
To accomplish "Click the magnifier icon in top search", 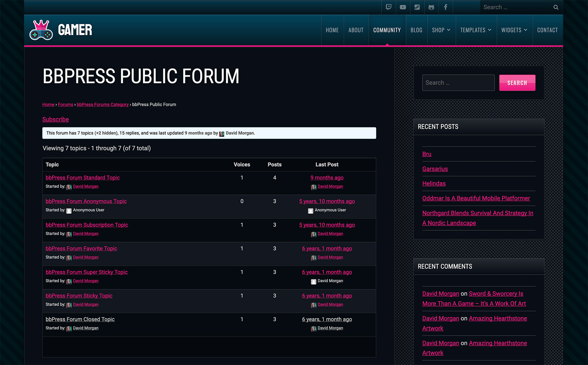I will 556,7.
